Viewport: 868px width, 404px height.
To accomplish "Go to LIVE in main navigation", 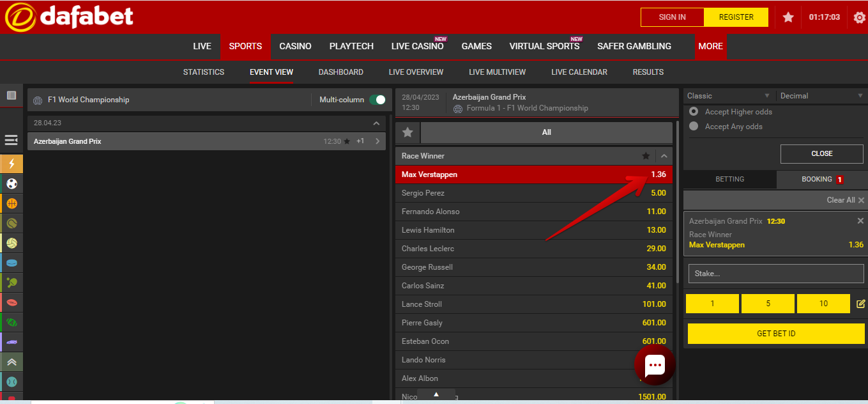I will coord(202,46).
